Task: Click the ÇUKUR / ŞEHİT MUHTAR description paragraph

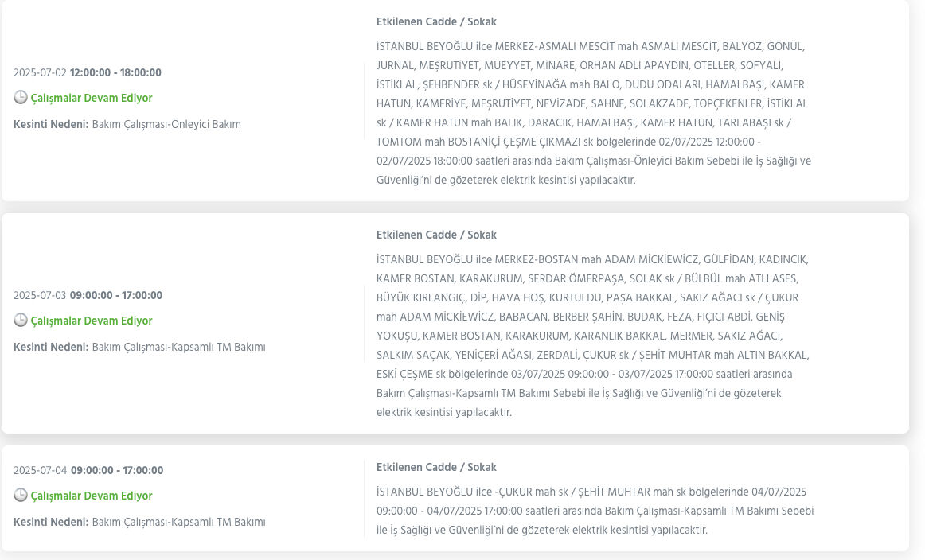Action: point(594,511)
